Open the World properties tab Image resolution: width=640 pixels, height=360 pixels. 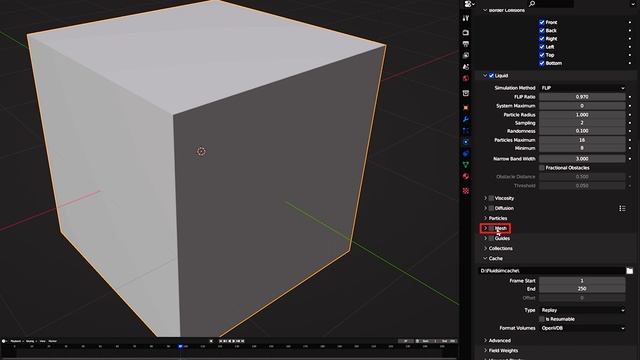coord(466,78)
